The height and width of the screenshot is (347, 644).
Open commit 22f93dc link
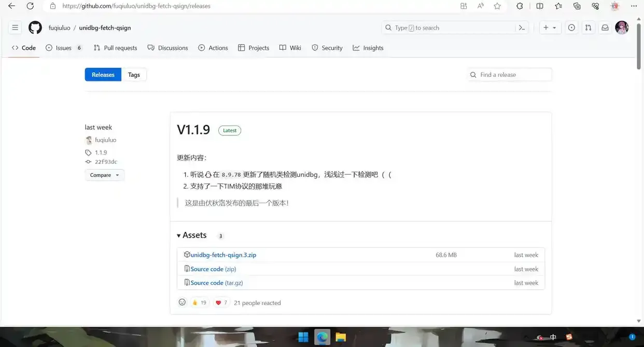pos(106,162)
